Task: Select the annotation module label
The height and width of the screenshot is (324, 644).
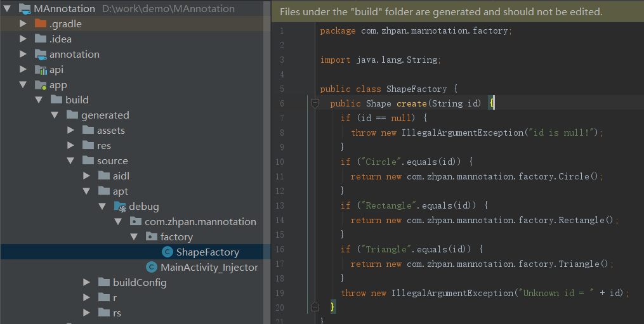Action: click(x=74, y=54)
